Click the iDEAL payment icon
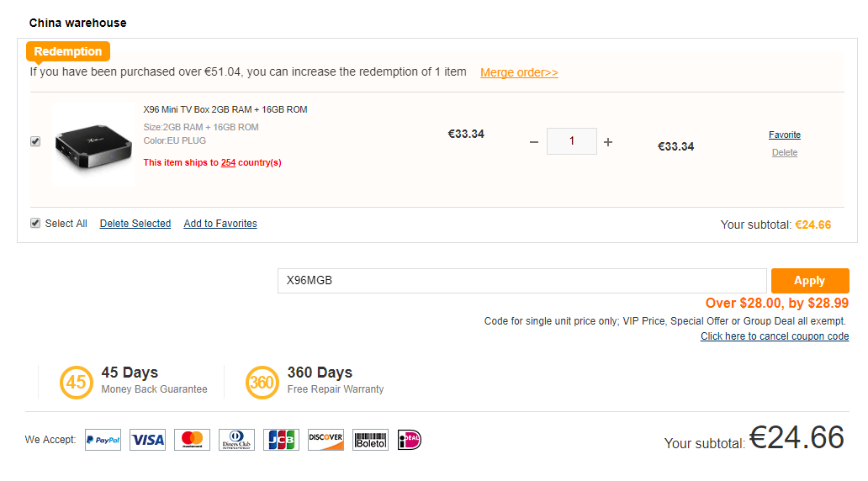This screenshot has height=481, width=868. pos(410,440)
